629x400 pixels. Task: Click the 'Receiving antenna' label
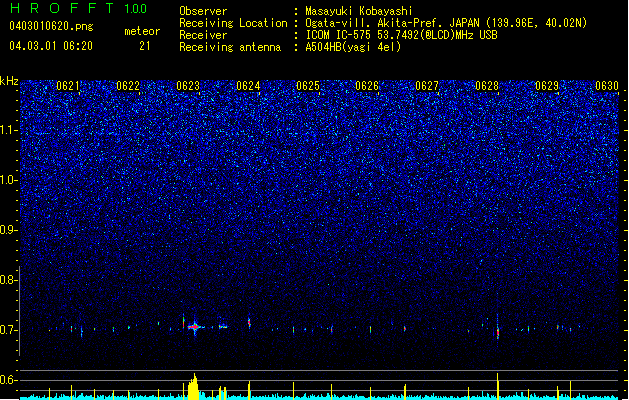(x=230, y=47)
